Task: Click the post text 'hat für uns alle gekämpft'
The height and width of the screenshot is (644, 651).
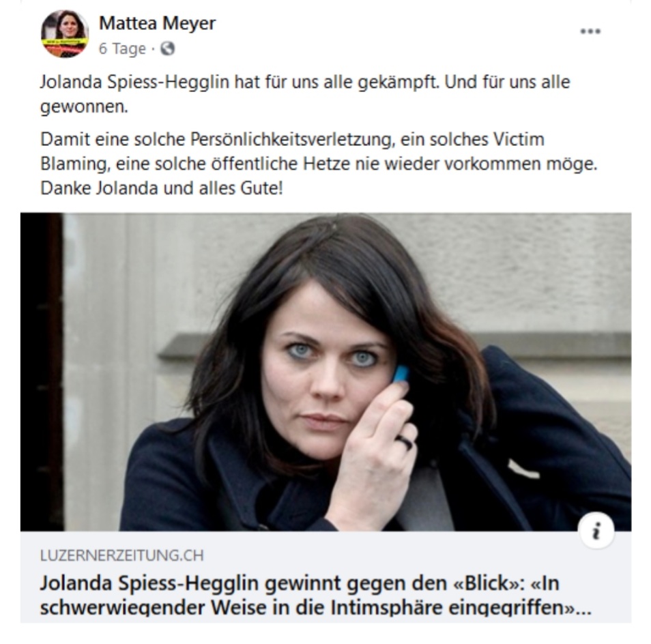Action: pos(336,82)
